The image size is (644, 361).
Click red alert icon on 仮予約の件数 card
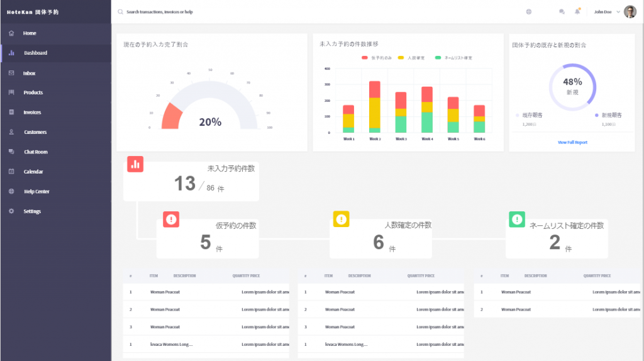171,219
